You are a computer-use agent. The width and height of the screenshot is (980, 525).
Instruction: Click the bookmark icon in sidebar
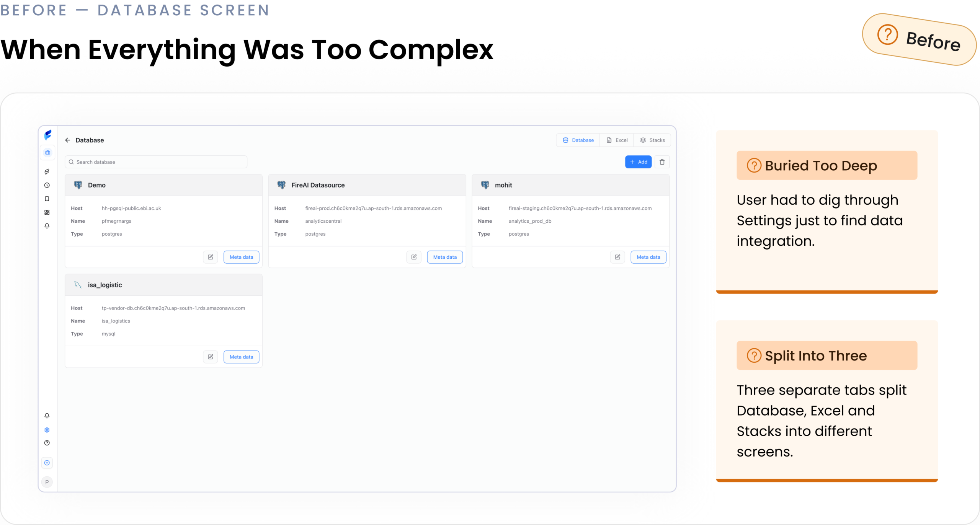tap(47, 199)
